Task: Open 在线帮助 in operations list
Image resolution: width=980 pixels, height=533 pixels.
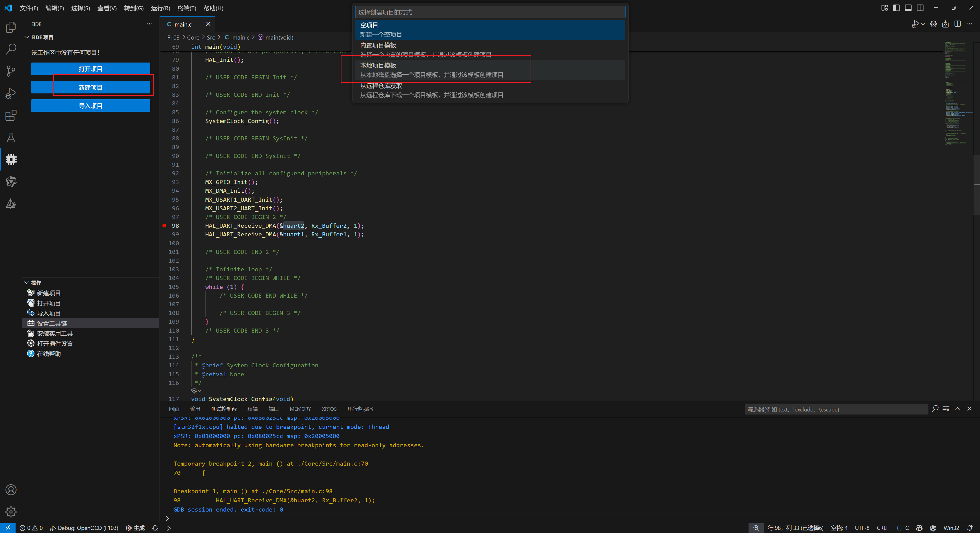Action: click(91, 354)
